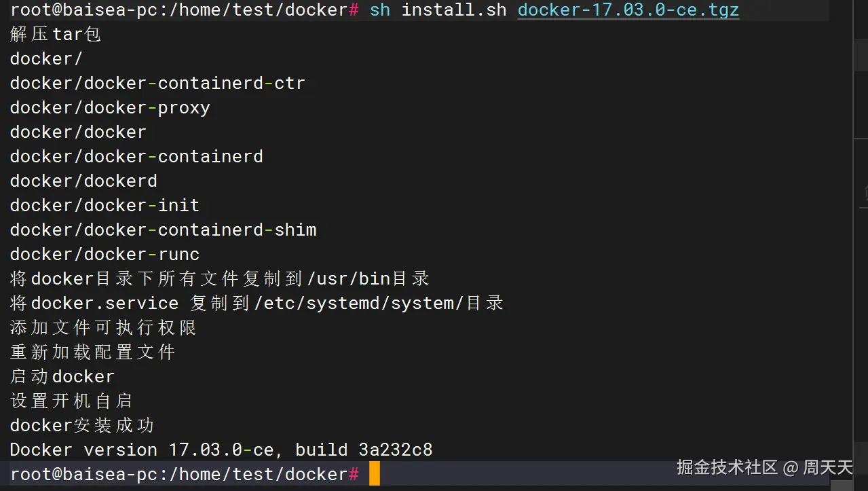This screenshot has width=868, height=491.
Task: Click the line mentioning /usr/bin目录
Action: click(219, 278)
